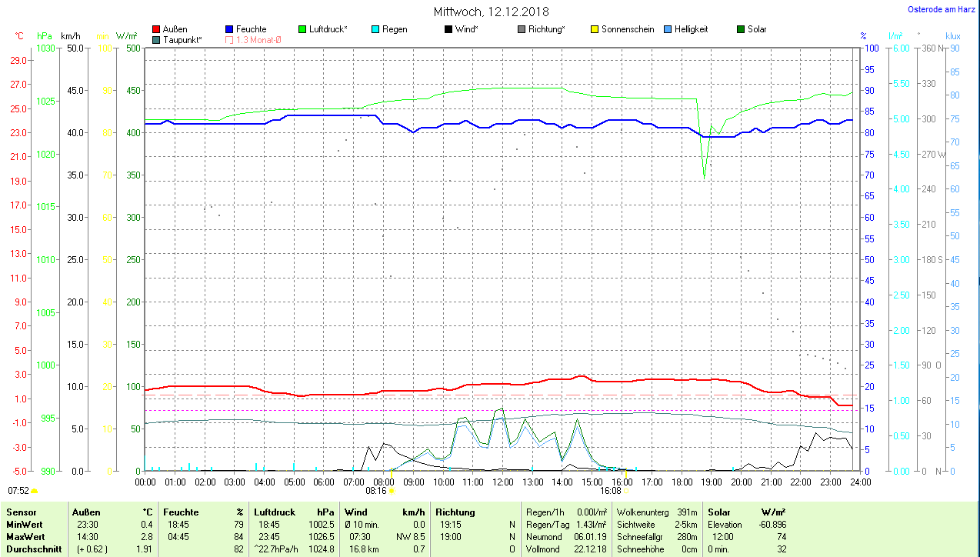Viewport: 980px width, 557px height.
Task: Click the gray Richtung legend square
Action: 522,29
